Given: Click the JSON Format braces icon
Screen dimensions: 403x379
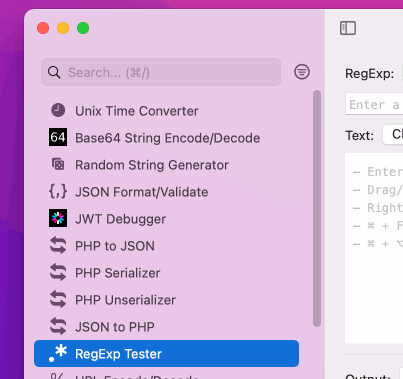Looking at the screenshot, I should 58,192.
